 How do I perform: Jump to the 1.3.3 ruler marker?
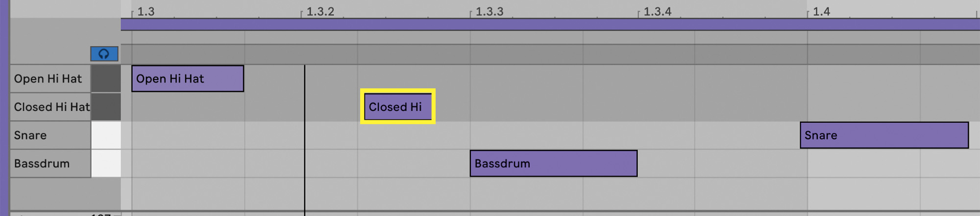(489, 11)
